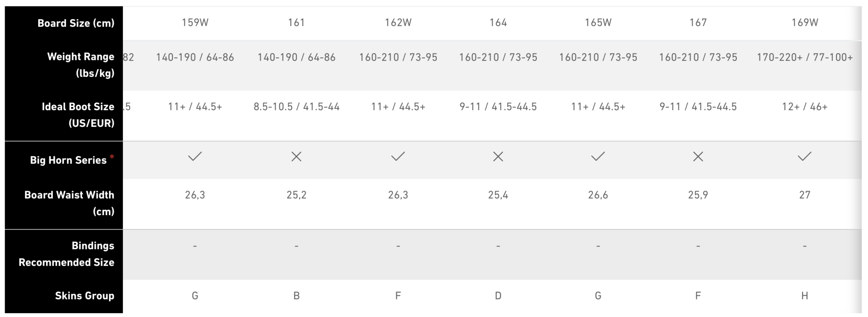Click the Big Horn checkmark for 162W
The width and height of the screenshot is (868, 317).
pos(398,157)
